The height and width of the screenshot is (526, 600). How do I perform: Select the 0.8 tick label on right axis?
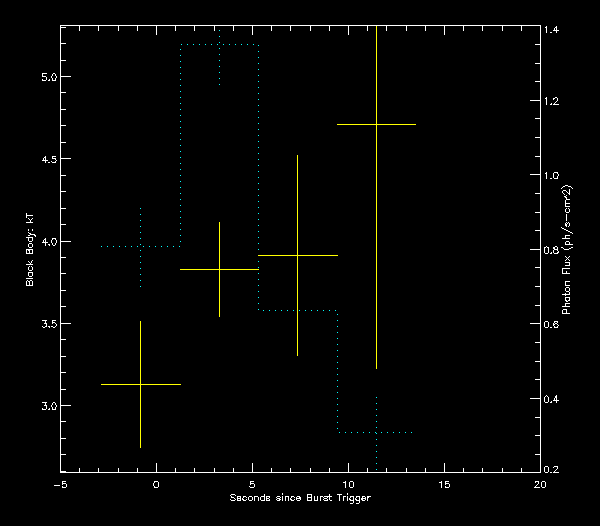click(x=552, y=250)
